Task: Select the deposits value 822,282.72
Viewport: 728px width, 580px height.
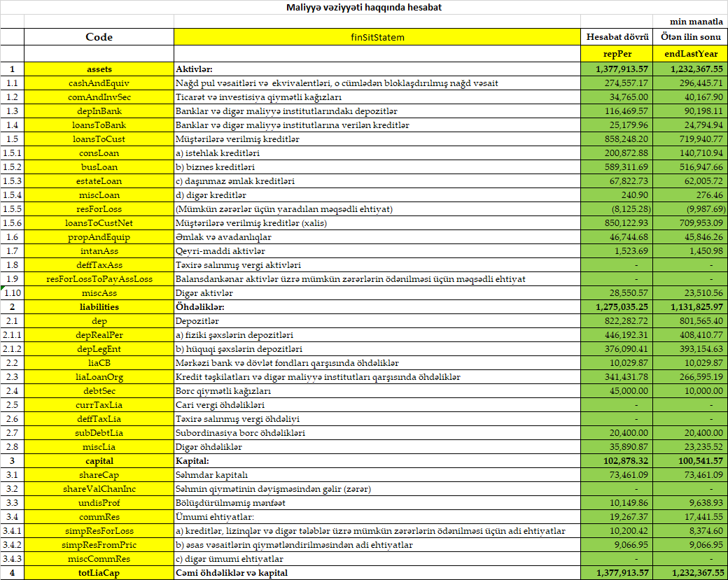Action: pyautogui.click(x=617, y=321)
